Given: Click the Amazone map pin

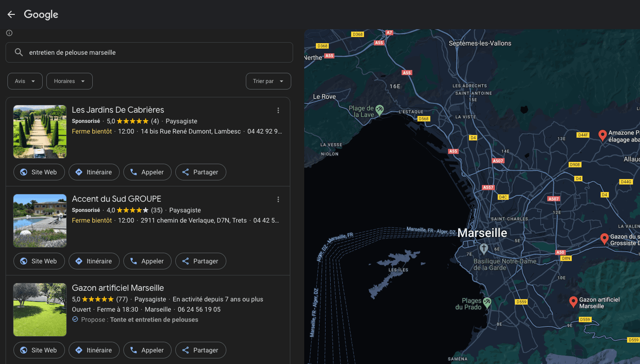Looking at the screenshot, I should coord(603,135).
